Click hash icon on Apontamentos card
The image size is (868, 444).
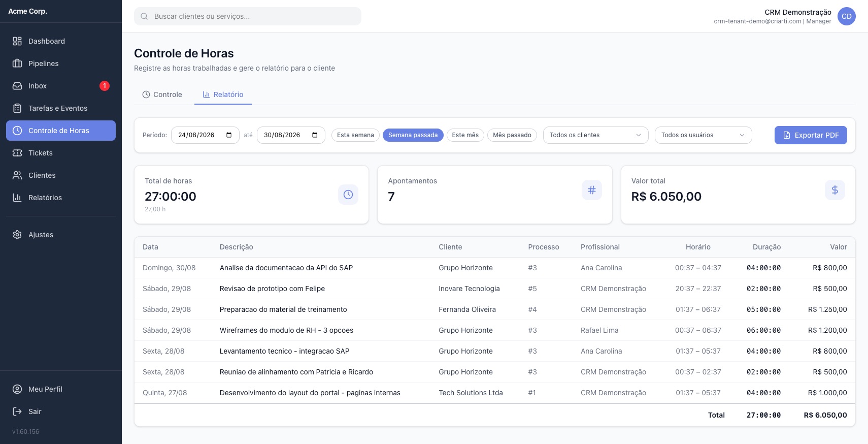tap(592, 190)
